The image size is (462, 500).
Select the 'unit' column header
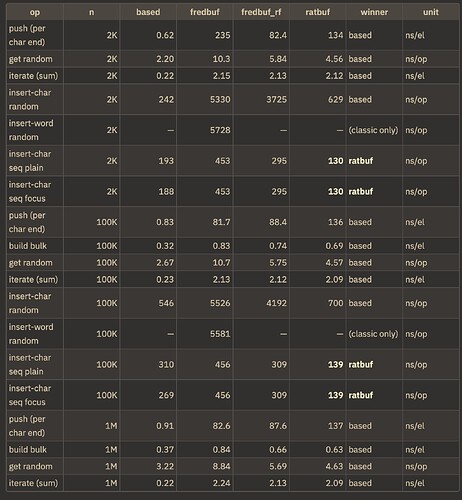tap(431, 12)
